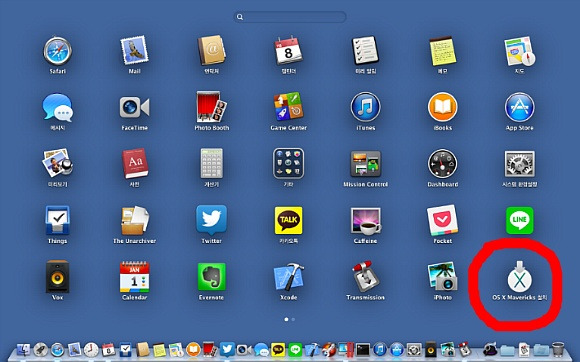
Task: Open 시스템 환경설정 System Preferences gear
Action: click(520, 163)
